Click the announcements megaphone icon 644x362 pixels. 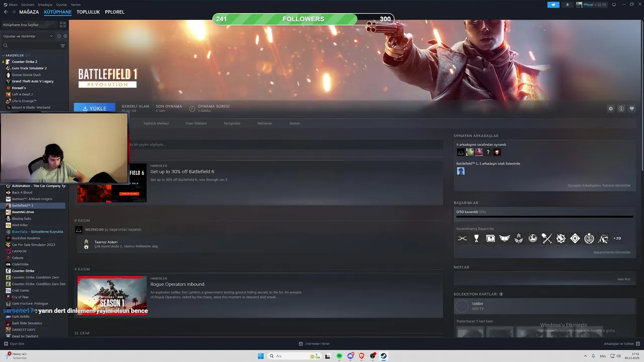(x=553, y=5)
